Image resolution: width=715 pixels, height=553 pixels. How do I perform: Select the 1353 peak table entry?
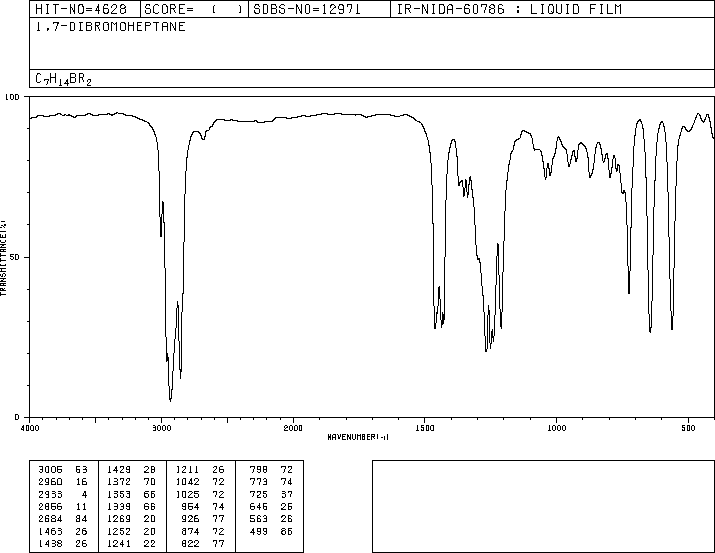(119, 494)
